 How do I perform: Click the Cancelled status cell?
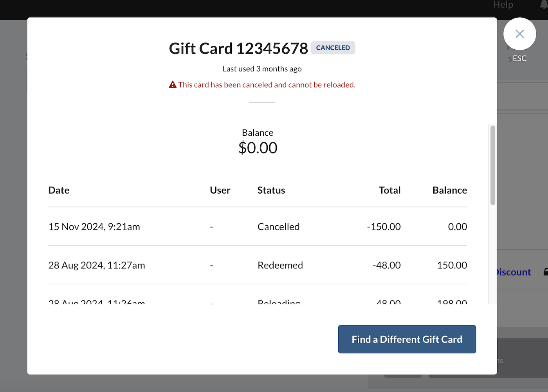278,227
